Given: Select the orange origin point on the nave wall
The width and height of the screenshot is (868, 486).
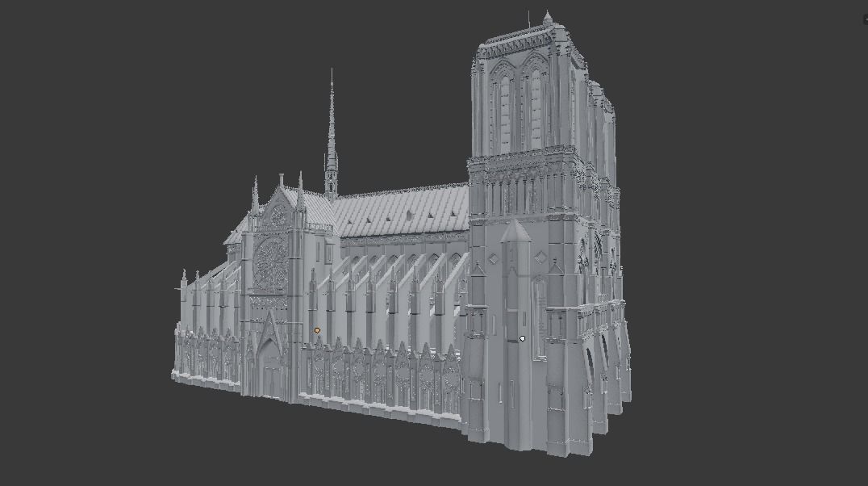Looking at the screenshot, I should 317,330.
